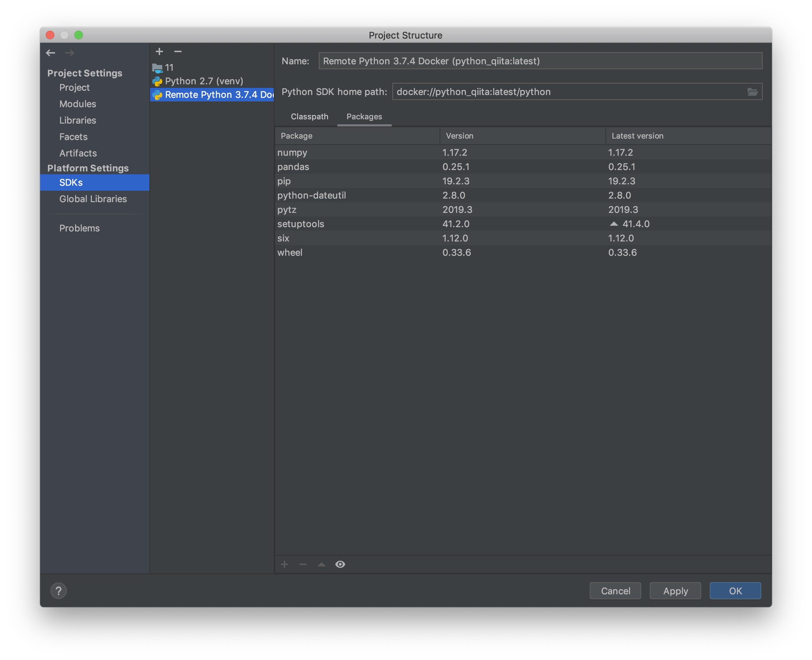Click pytz version 2019.3 cell
The width and height of the screenshot is (812, 660).
click(x=457, y=210)
